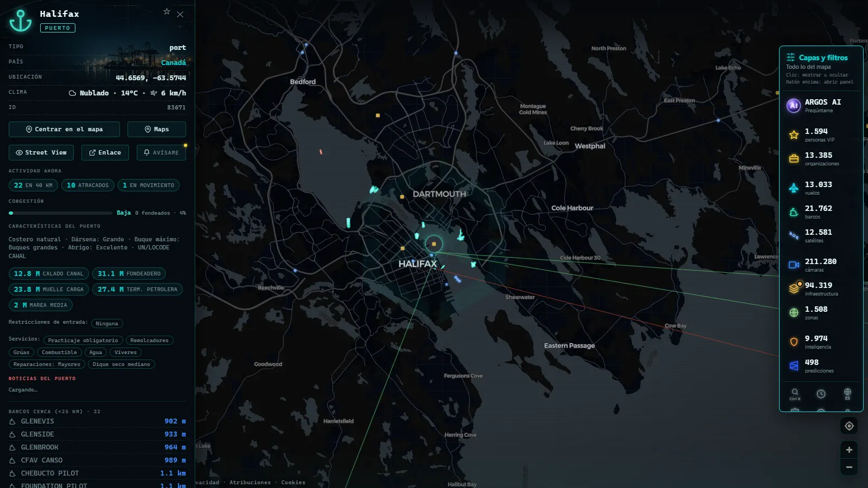Toggle the zonas globe layer
Screen dimensions: 868x488
[x=794, y=313]
